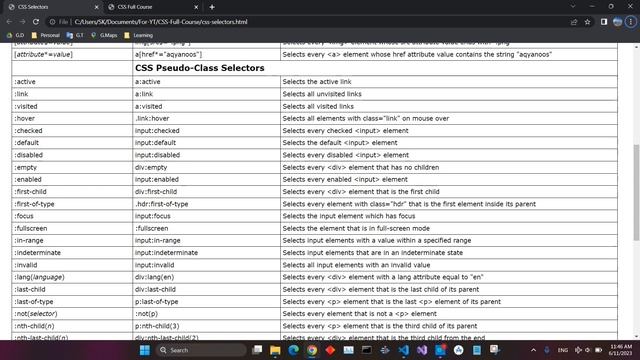Close the CSS Full Course tab

pyautogui.click(x=196, y=7)
